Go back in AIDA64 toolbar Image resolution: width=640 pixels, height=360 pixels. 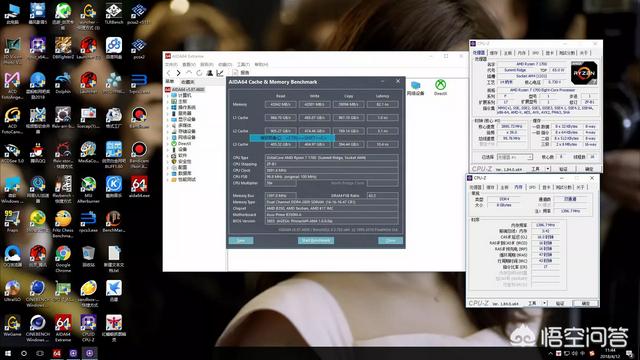pos(169,73)
